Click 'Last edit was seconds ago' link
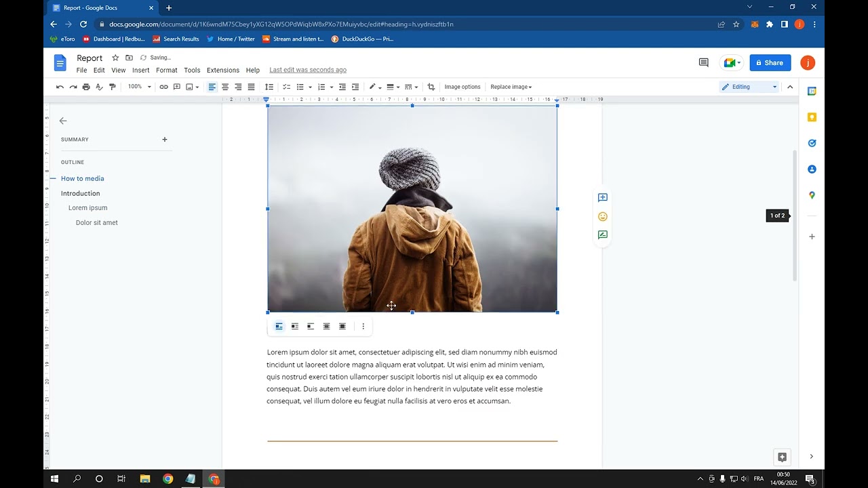 (308, 70)
